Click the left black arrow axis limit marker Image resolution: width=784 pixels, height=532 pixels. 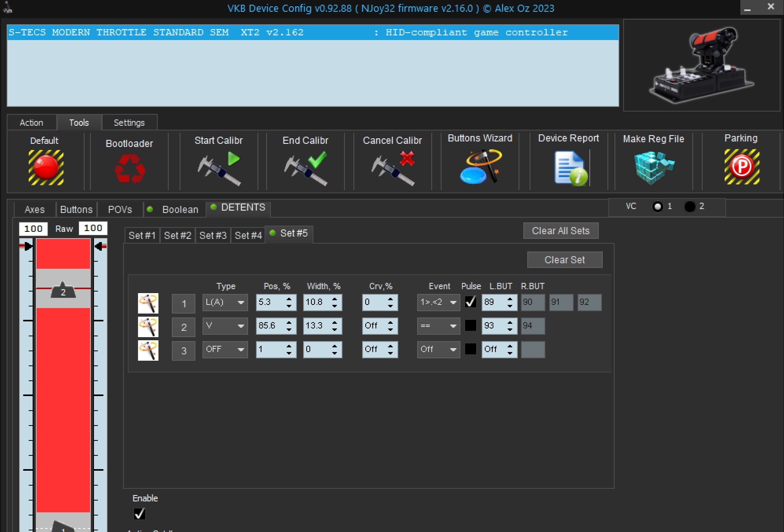(x=28, y=246)
